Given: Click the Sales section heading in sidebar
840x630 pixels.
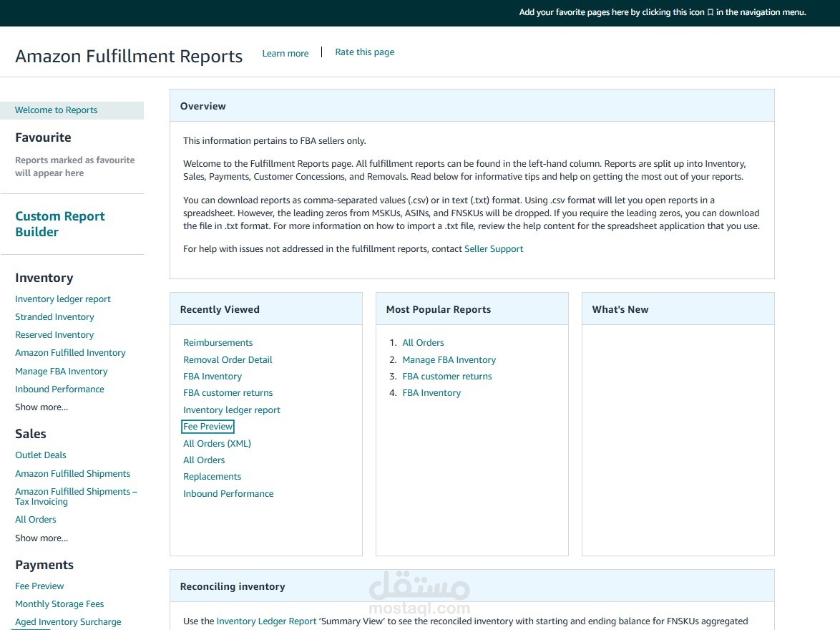Looking at the screenshot, I should click(x=31, y=434).
